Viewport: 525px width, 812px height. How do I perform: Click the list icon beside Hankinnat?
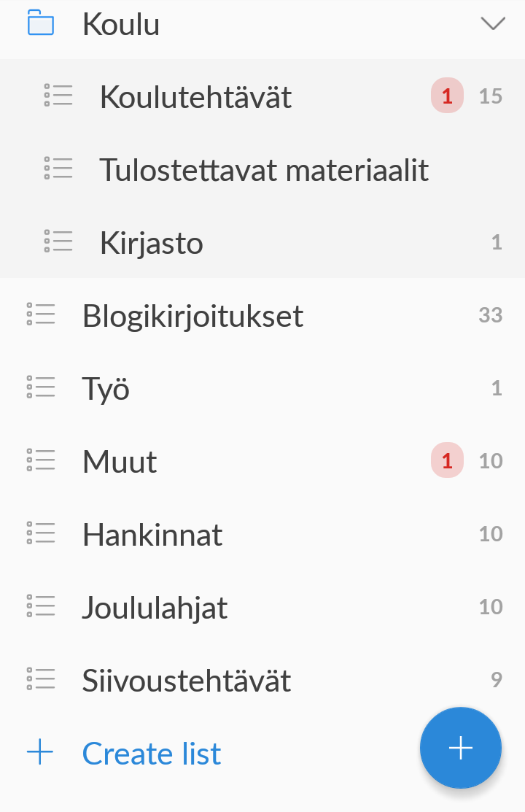41,533
